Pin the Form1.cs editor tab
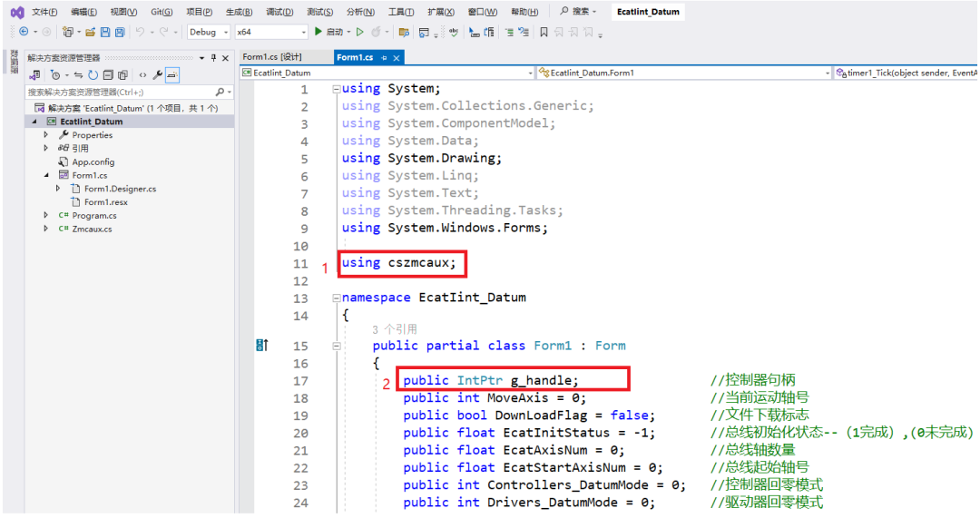This screenshot has height=518, width=980. coord(384,57)
